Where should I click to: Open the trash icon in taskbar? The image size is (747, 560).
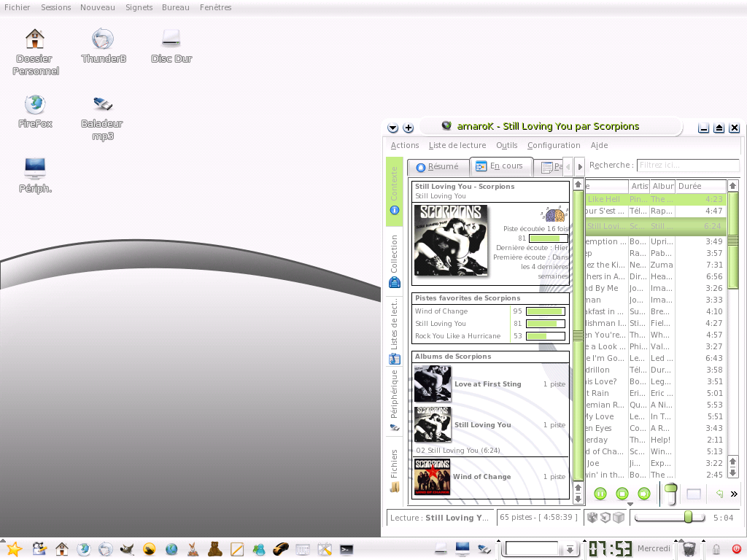(x=689, y=548)
